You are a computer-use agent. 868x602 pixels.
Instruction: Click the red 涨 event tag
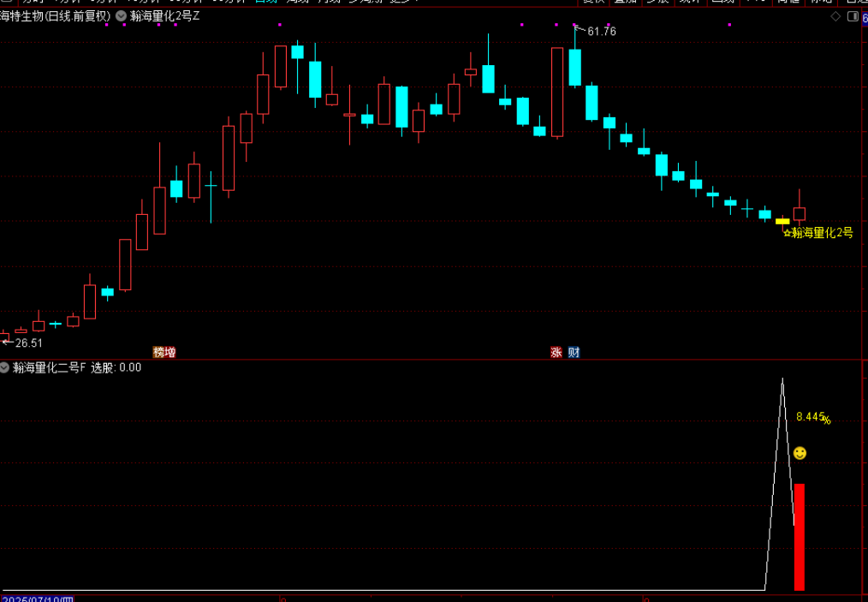[x=556, y=352]
